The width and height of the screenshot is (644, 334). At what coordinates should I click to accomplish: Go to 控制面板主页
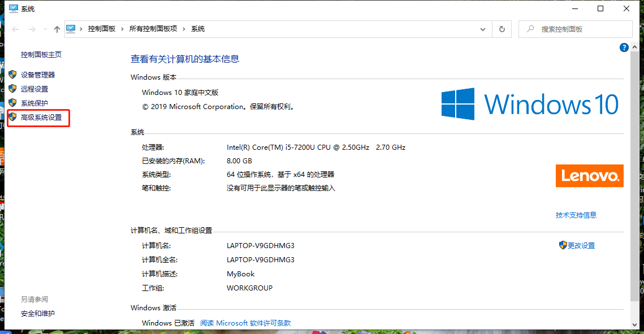tap(41, 55)
